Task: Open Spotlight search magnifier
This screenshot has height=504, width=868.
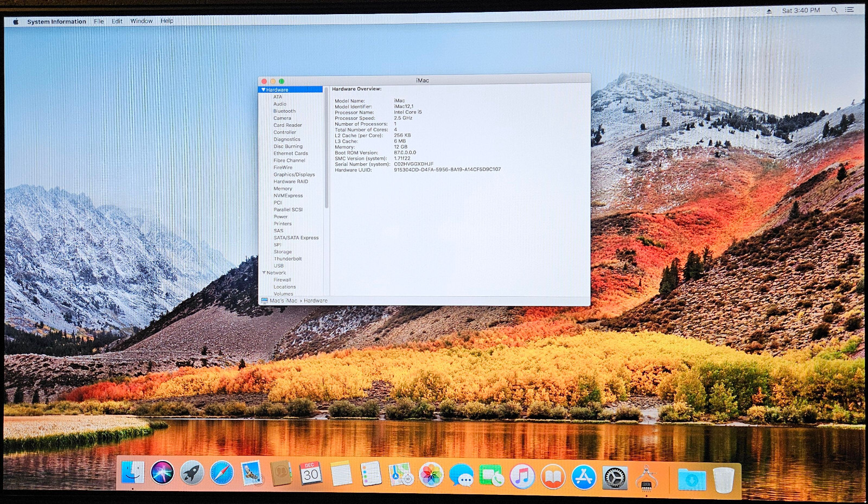Action: pos(834,10)
